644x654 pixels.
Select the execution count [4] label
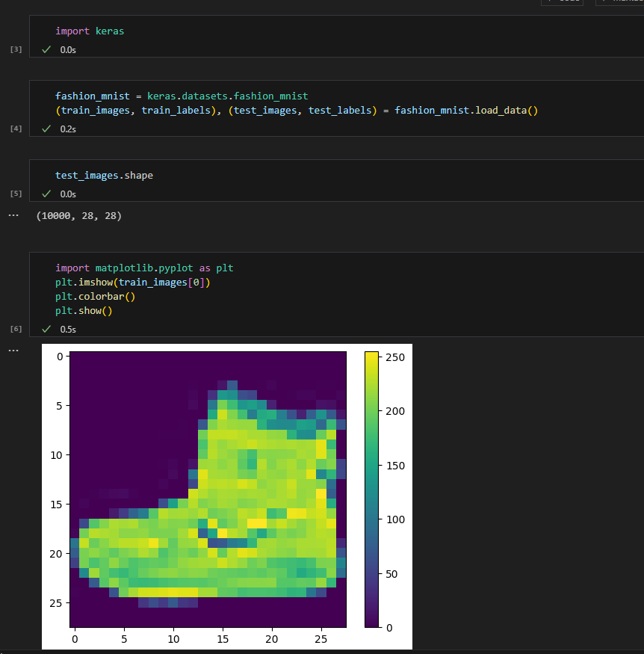[16, 129]
